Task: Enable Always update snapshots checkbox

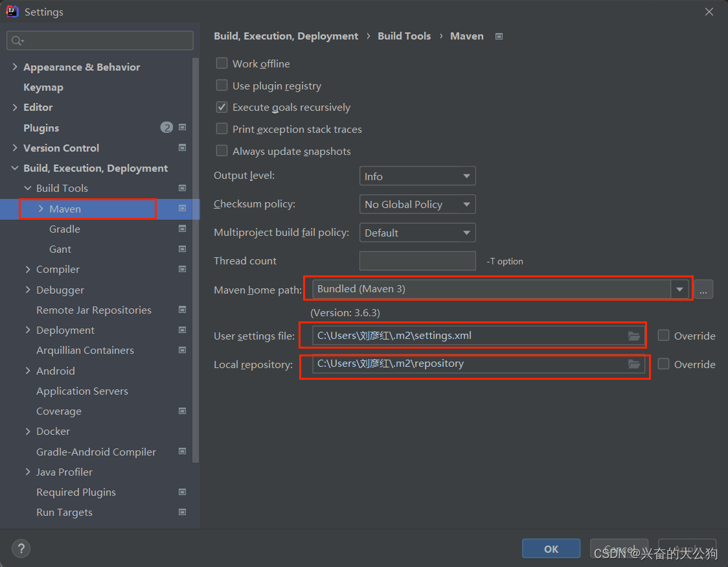Action: tap(222, 151)
